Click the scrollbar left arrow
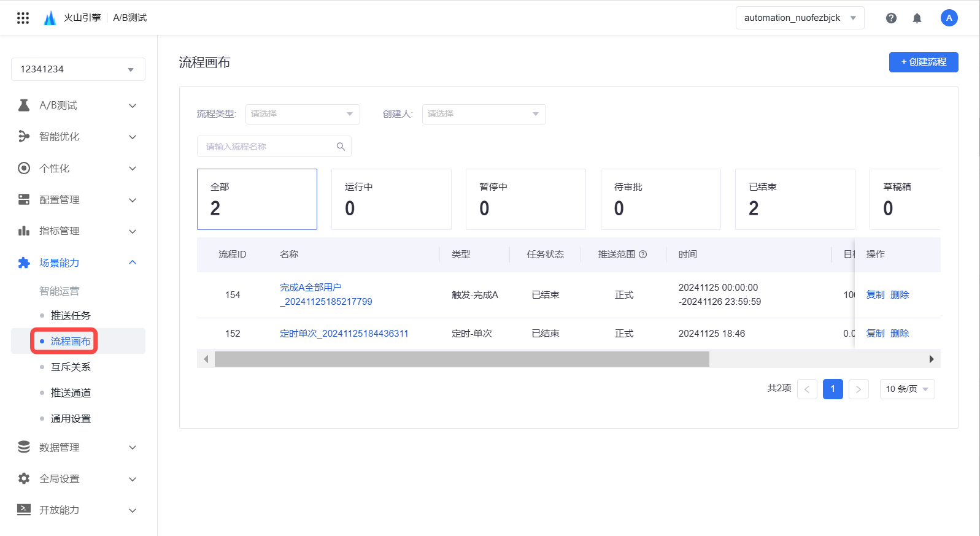The width and height of the screenshot is (980, 536). [x=206, y=359]
